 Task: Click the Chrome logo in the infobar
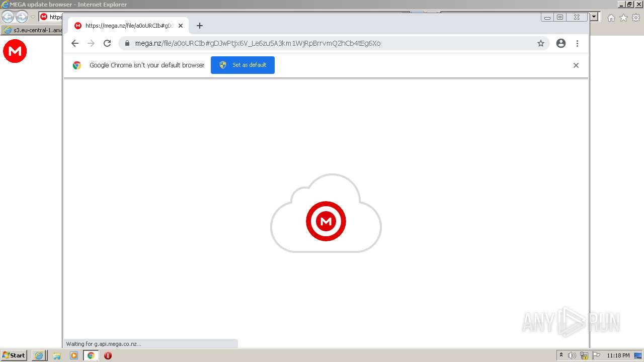point(77,65)
